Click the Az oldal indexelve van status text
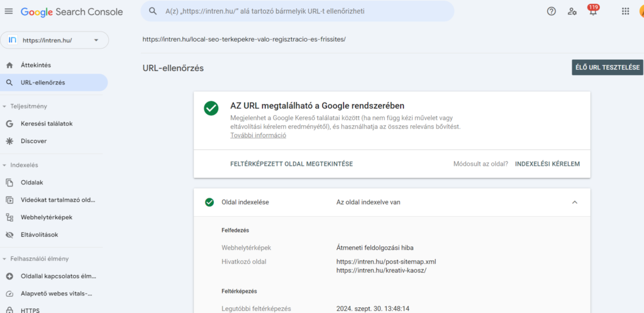The width and height of the screenshot is (644, 313). [369, 202]
